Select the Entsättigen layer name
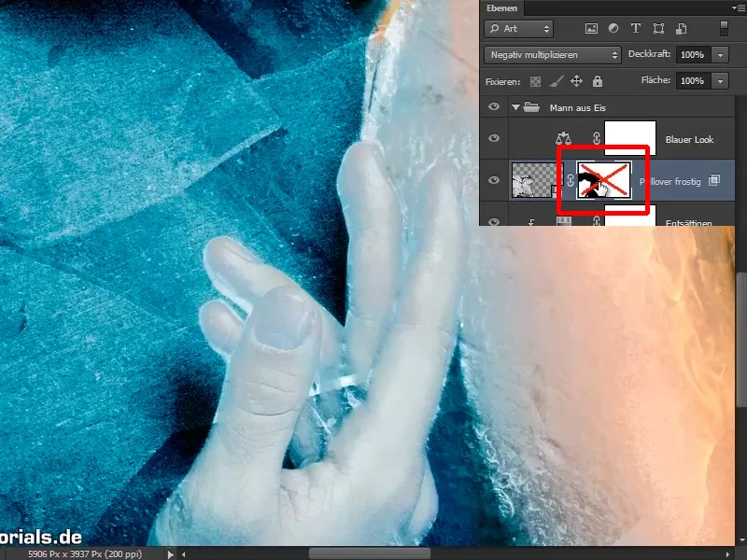This screenshot has height=560, width=747. click(688, 222)
